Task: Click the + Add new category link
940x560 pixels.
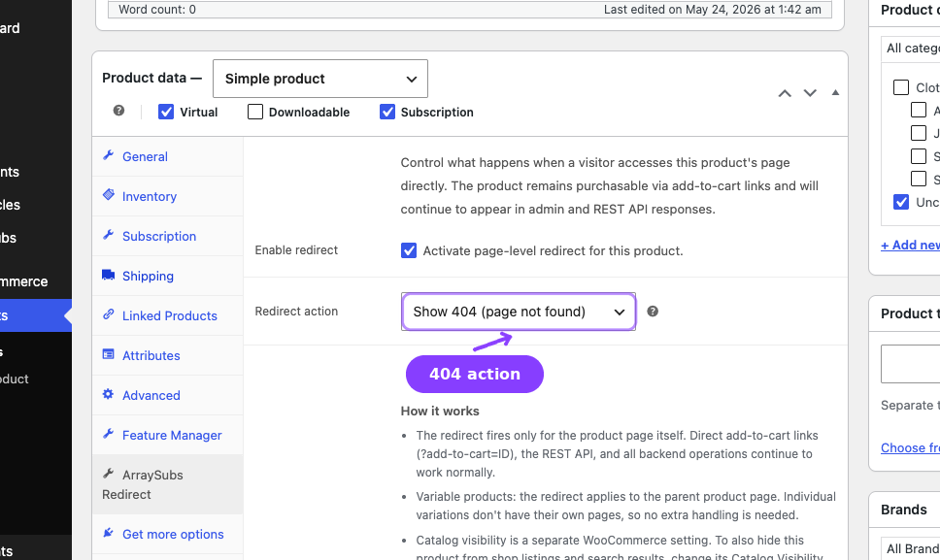Action: tap(910, 245)
